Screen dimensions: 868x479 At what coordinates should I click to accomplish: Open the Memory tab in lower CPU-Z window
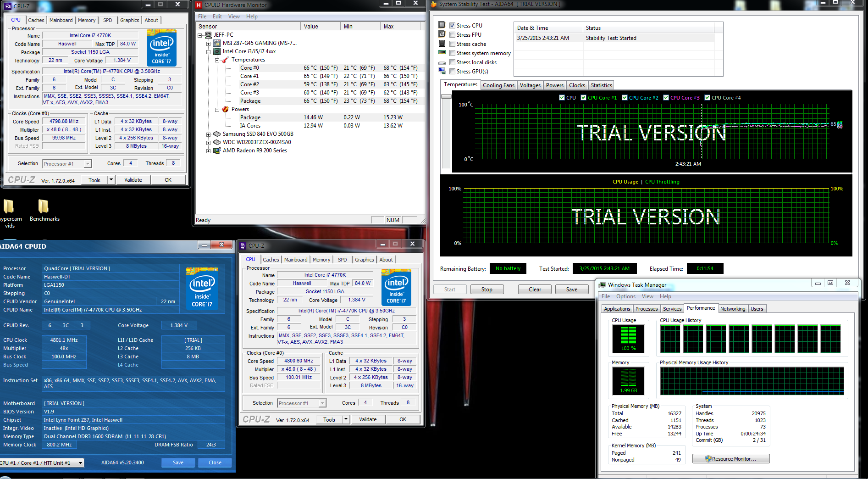click(x=321, y=260)
